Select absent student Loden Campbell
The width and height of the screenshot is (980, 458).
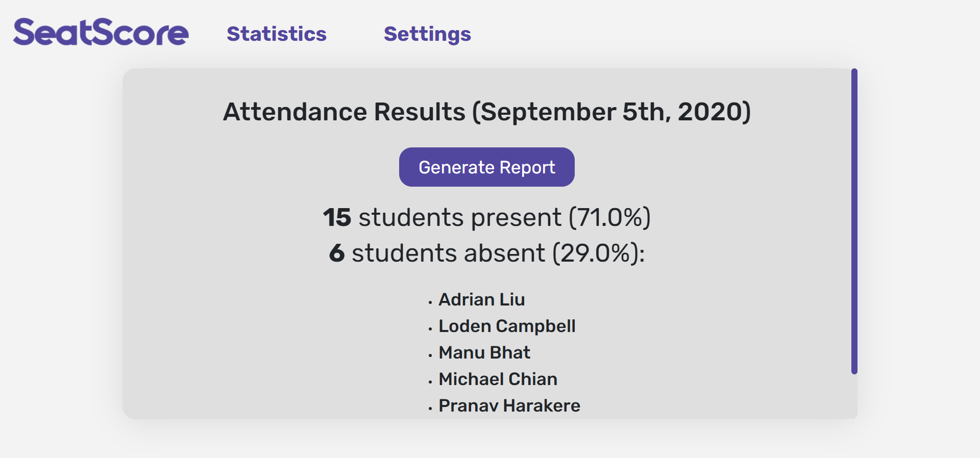(x=507, y=326)
